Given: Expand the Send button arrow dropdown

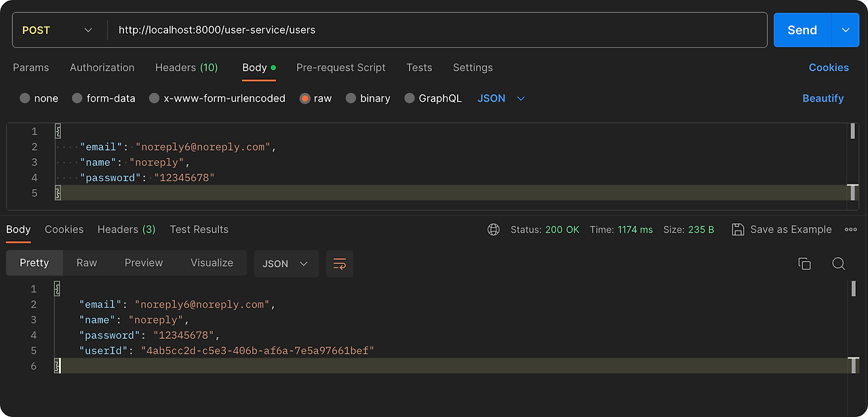Looking at the screenshot, I should coord(846,30).
